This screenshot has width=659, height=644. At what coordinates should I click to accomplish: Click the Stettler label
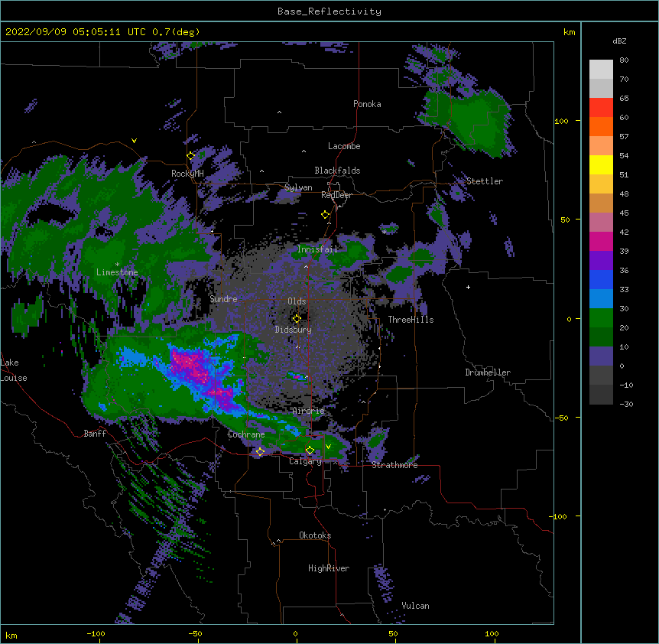[485, 181]
